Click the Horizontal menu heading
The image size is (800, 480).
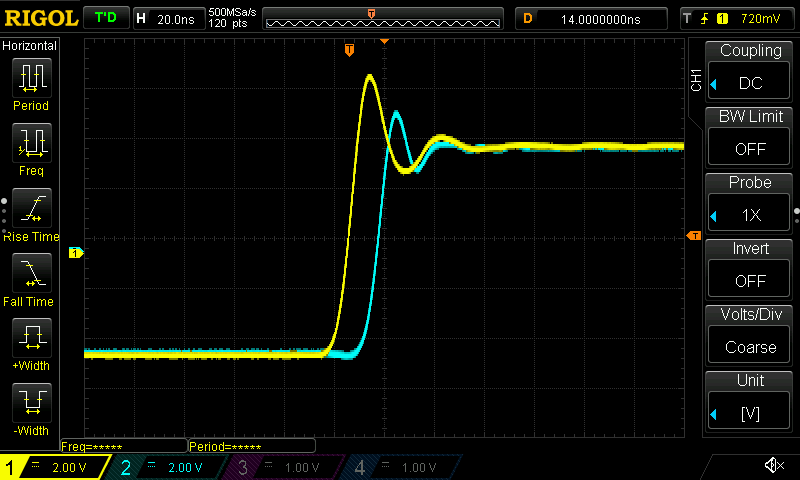pyautogui.click(x=30, y=45)
